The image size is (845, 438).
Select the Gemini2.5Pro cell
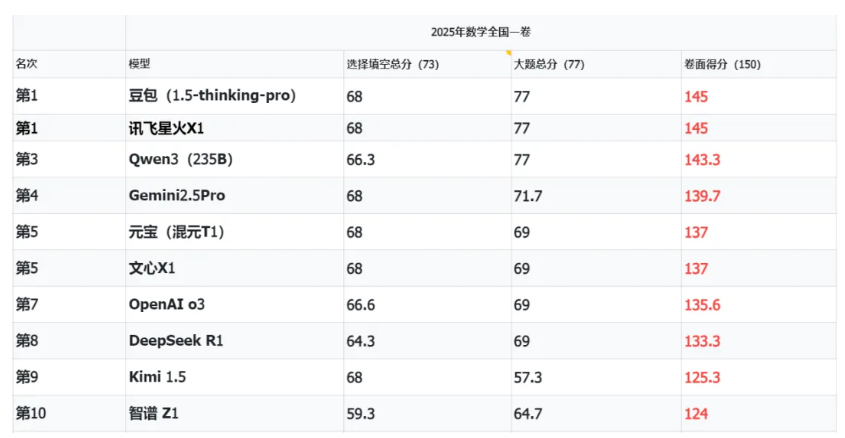234,196
